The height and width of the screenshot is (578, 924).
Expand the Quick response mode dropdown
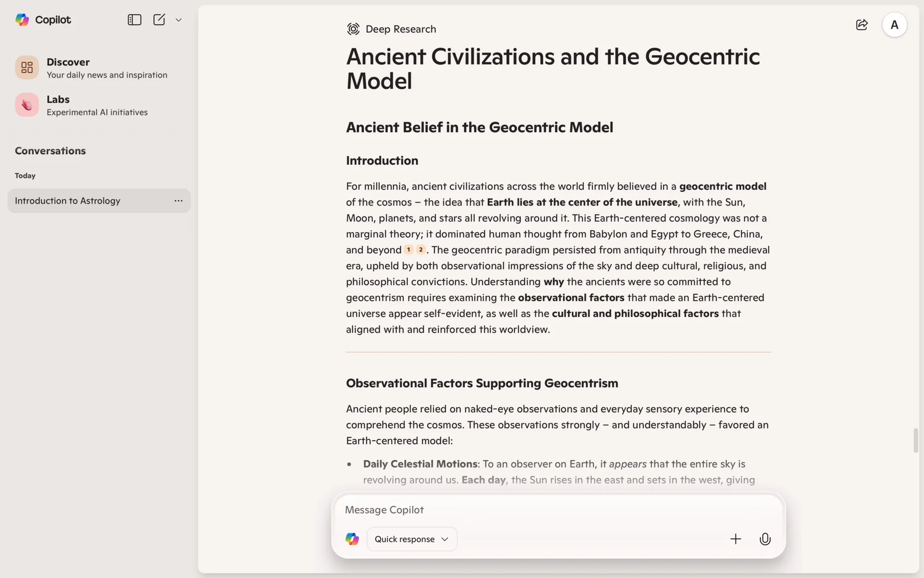pyautogui.click(x=411, y=539)
